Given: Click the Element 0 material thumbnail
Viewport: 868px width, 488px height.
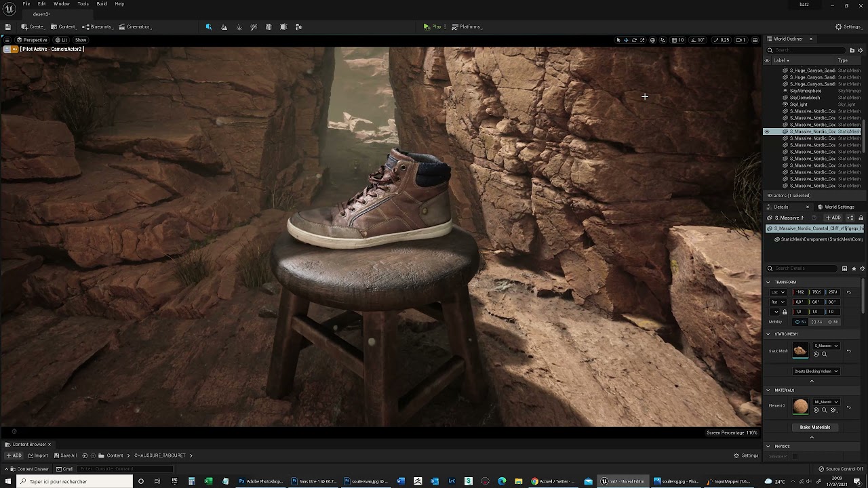Looking at the screenshot, I should pos(800,406).
